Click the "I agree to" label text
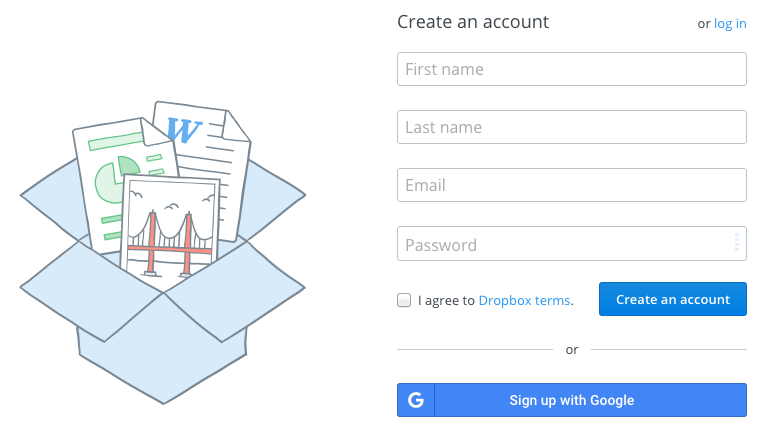Image resolution: width=772 pixels, height=434 pixels. (x=446, y=300)
